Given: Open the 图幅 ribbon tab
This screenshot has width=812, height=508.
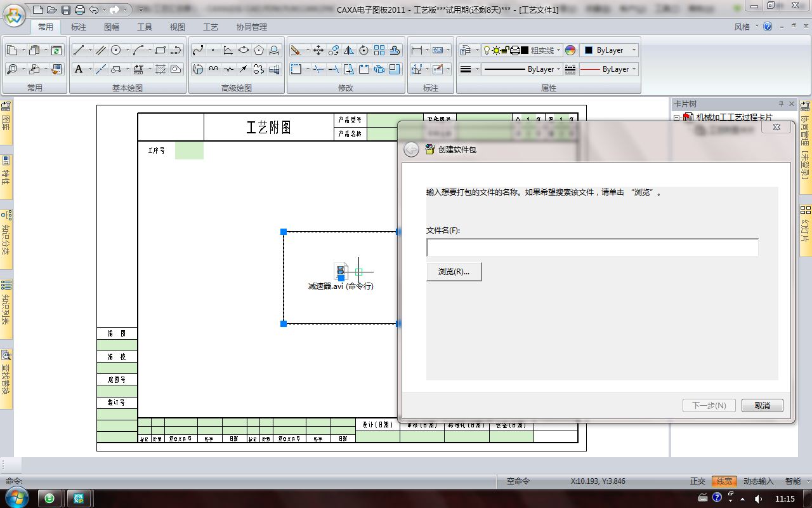Looking at the screenshot, I should point(112,27).
